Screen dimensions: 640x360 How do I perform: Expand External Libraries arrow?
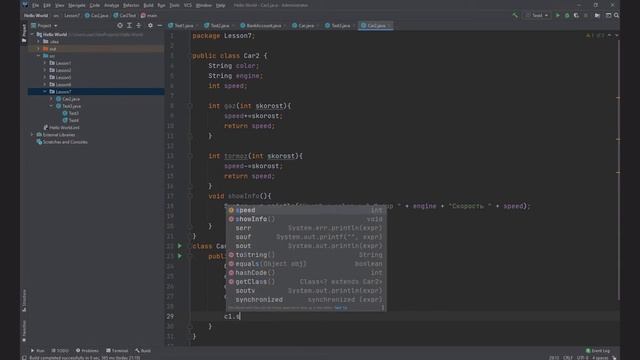[32, 134]
